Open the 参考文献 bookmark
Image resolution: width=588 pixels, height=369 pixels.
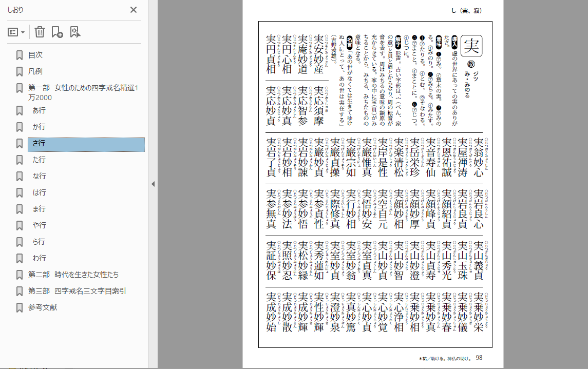click(x=42, y=307)
